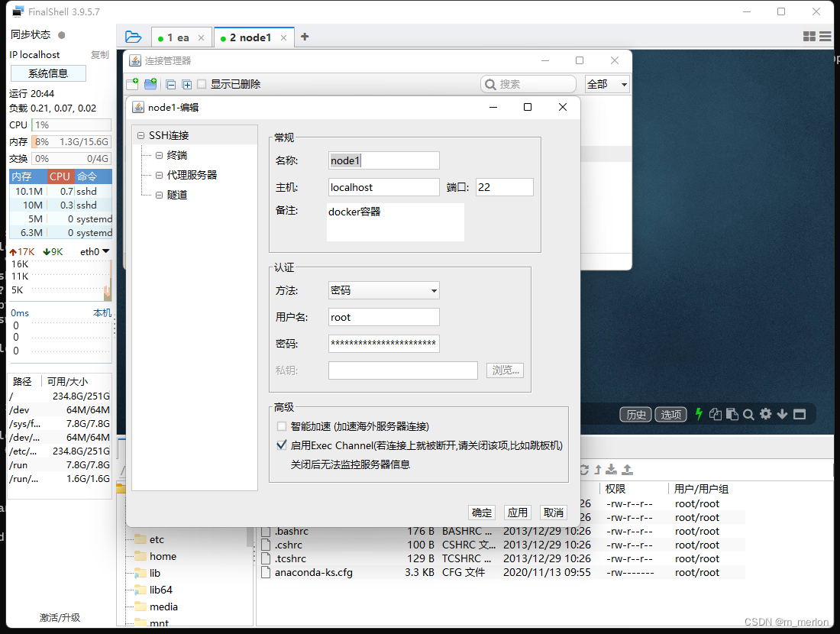
Task: Enable the 智能加速 checkbox
Action: tap(281, 426)
